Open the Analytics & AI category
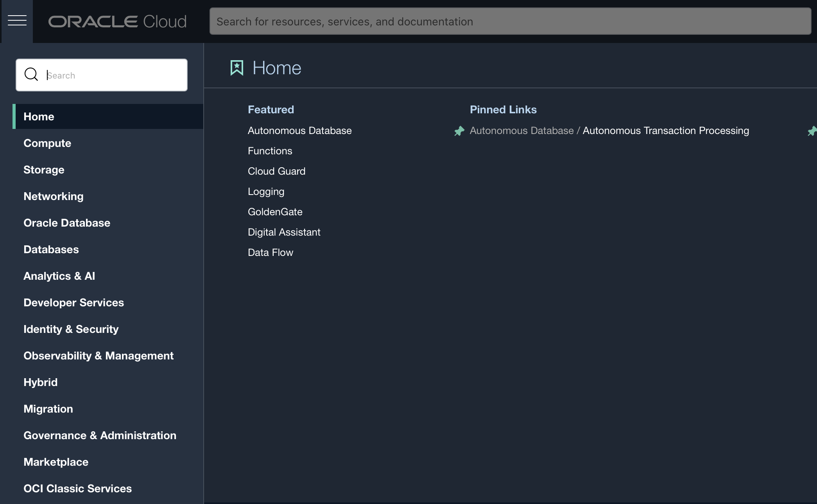Image resolution: width=817 pixels, height=504 pixels. click(59, 276)
